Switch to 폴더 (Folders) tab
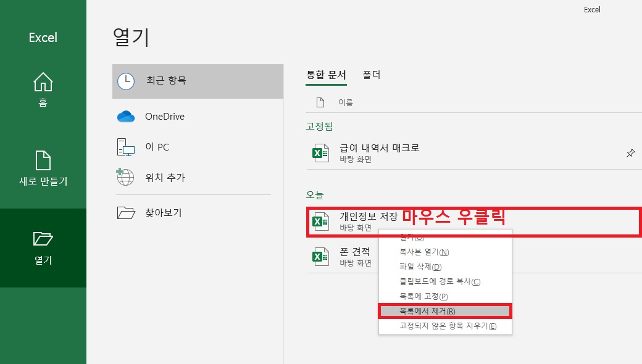Screen dimensions: 642x364 (372, 75)
